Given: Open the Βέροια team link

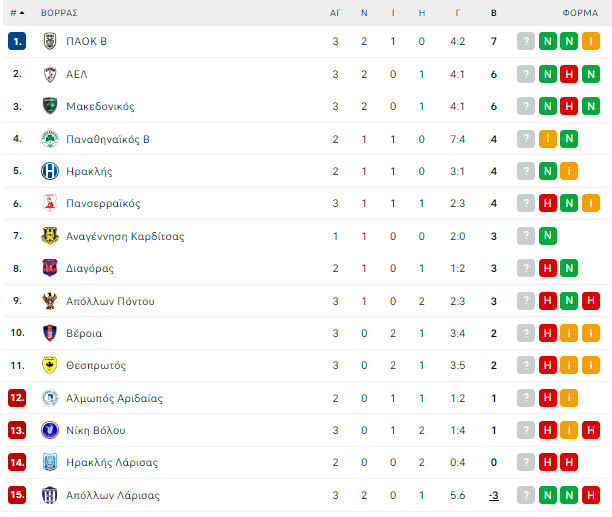Looking at the screenshot, I should tap(84, 333).
